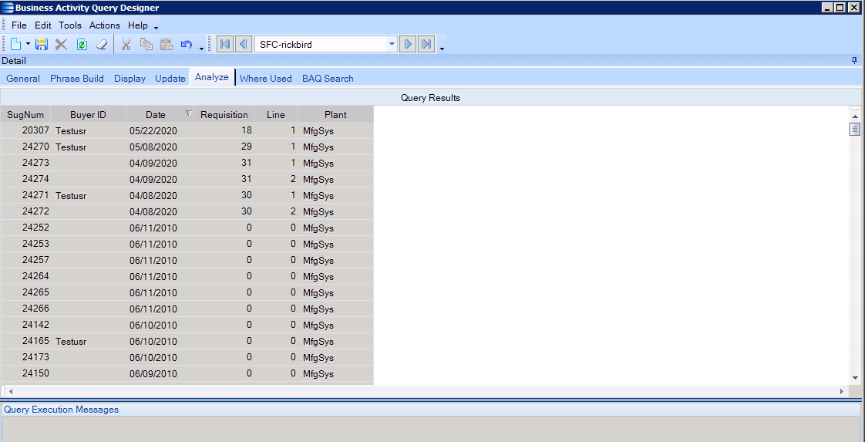Select SugNum cell 24270

[26, 147]
